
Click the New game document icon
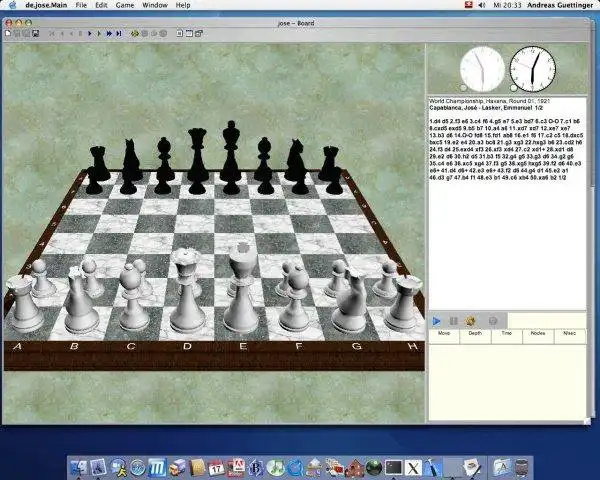(x=8, y=34)
